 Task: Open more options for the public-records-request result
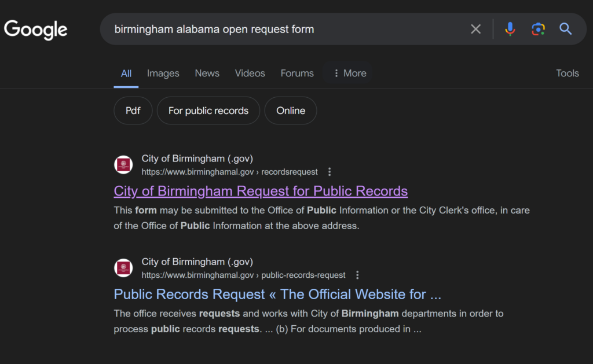tap(357, 275)
